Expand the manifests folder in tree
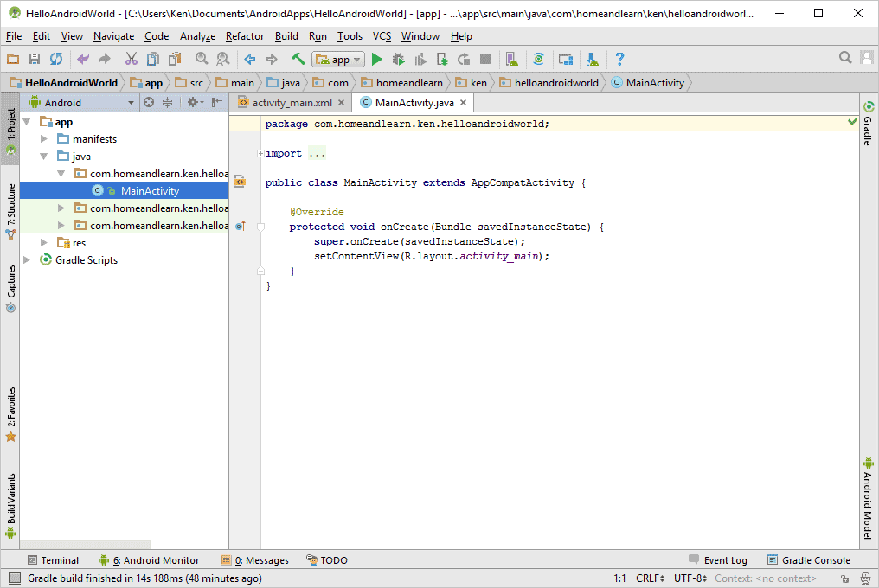Viewport: 879px width, 588px height. point(44,139)
